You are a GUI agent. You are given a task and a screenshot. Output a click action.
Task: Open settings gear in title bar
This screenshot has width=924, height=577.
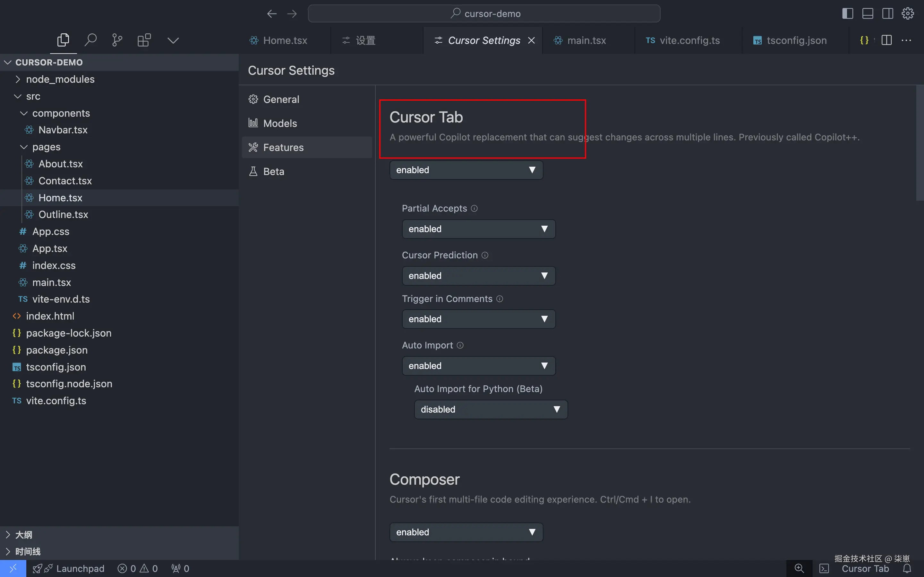(x=908, y=14)
